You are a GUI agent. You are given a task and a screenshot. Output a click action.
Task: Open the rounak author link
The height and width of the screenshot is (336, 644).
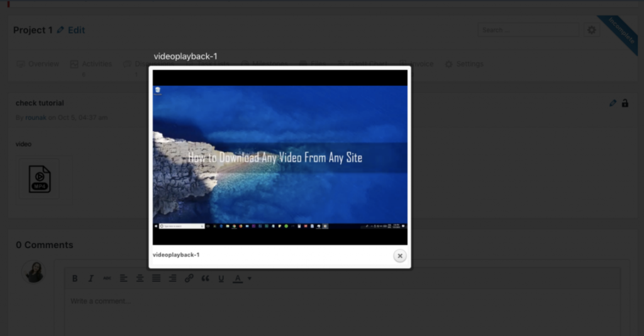(x=36, y=117)
